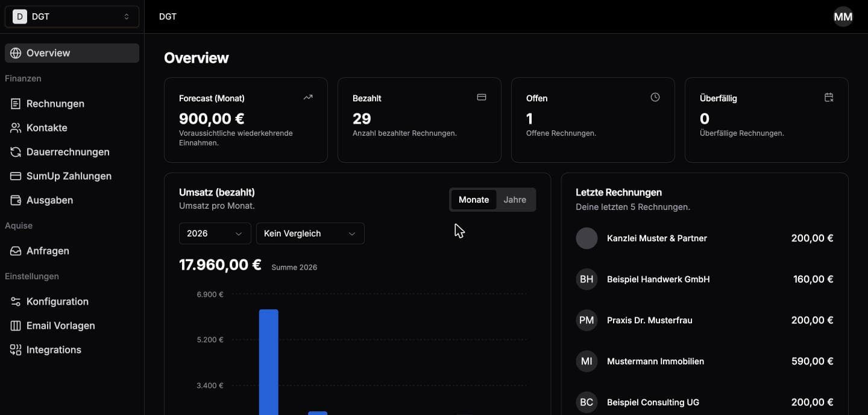The height and width of the screenshot is (415, 868).
Task: Click the Kontakte people icon
Action: (16, 128)
